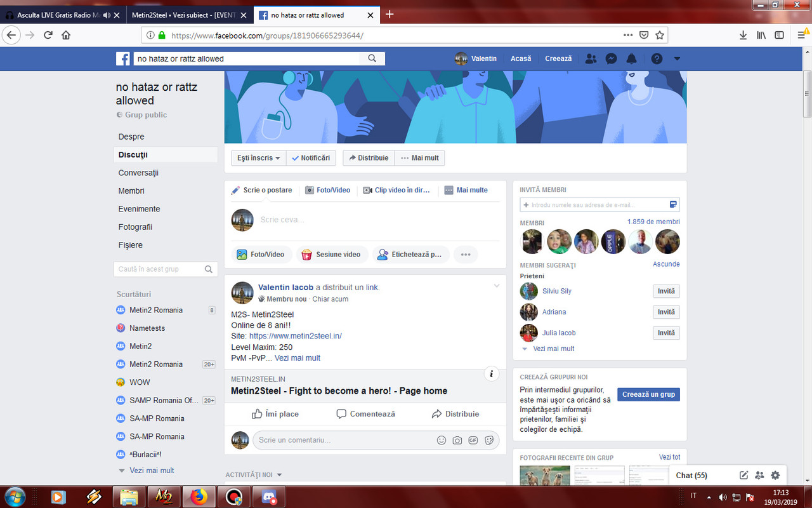Open Evenimente section
This screenshot has height=508, width=812.
click(139, 209)
